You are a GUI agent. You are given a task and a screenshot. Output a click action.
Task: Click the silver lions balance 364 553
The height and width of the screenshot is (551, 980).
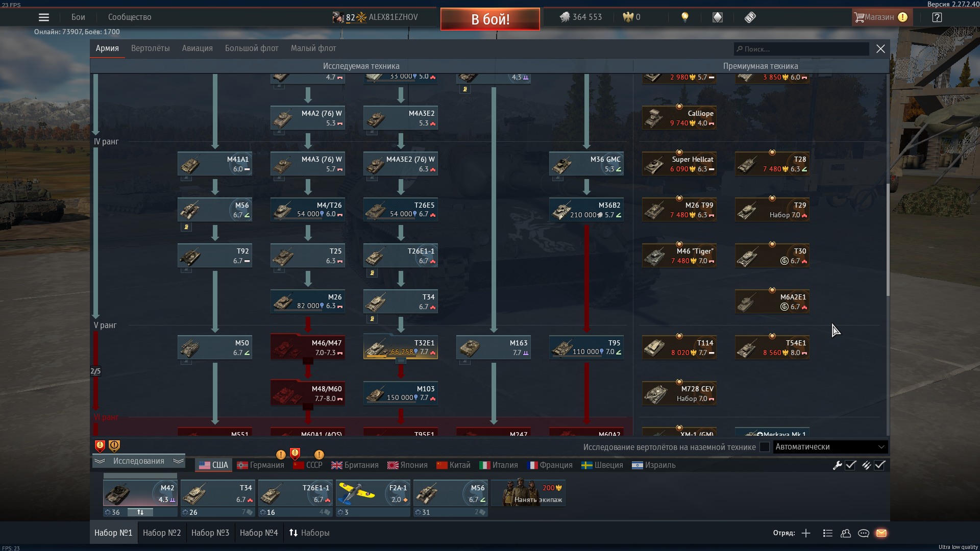581,17
